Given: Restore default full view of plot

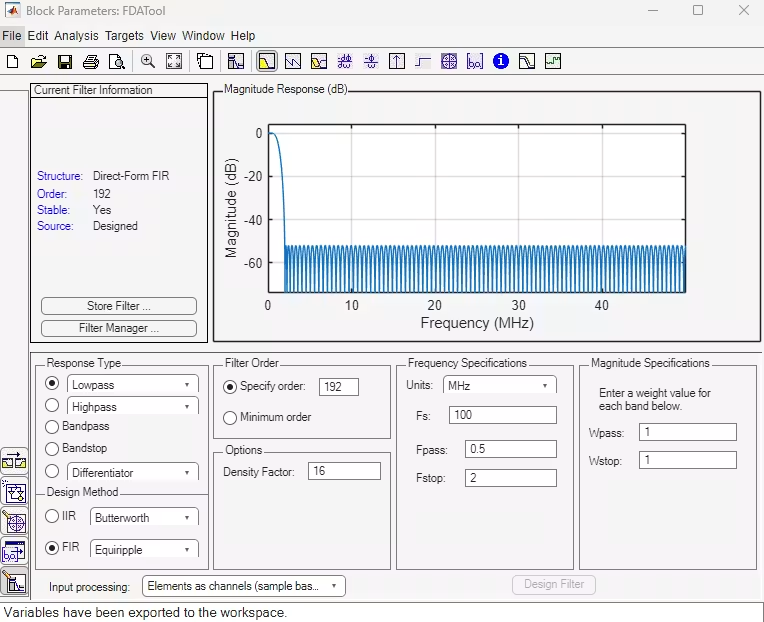Looking at the screenshot, I should [x=174, y=61].
